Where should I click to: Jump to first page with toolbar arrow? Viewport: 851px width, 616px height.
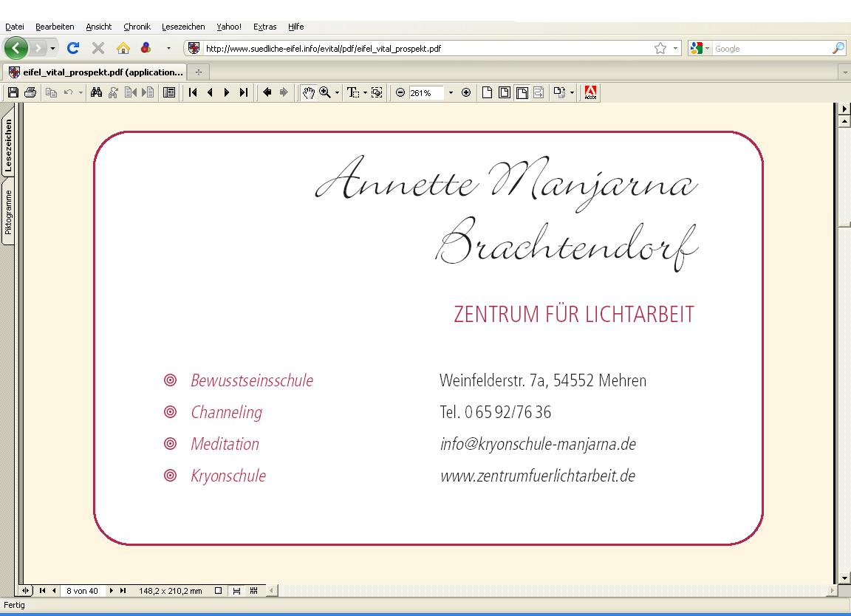pos(193,93)
